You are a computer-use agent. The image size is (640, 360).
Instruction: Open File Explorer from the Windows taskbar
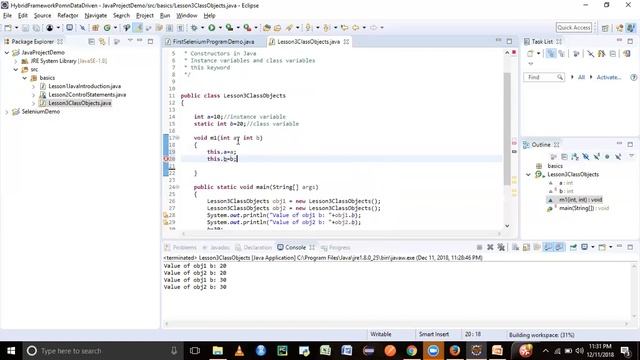[218, 351]
